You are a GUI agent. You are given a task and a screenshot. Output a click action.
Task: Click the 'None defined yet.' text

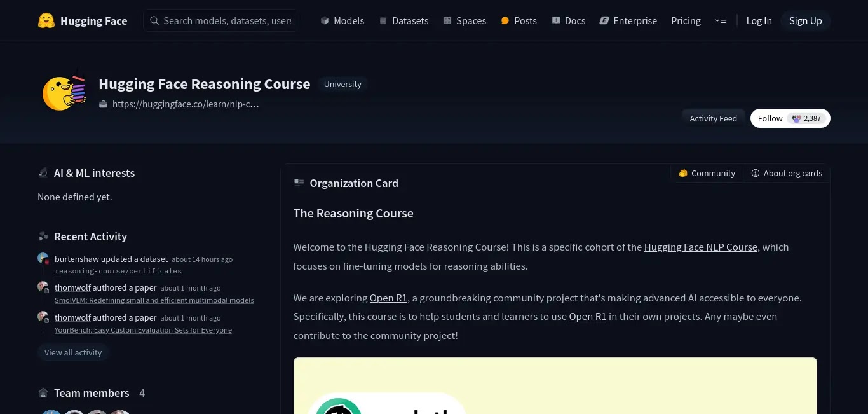(x=75, y=197)
